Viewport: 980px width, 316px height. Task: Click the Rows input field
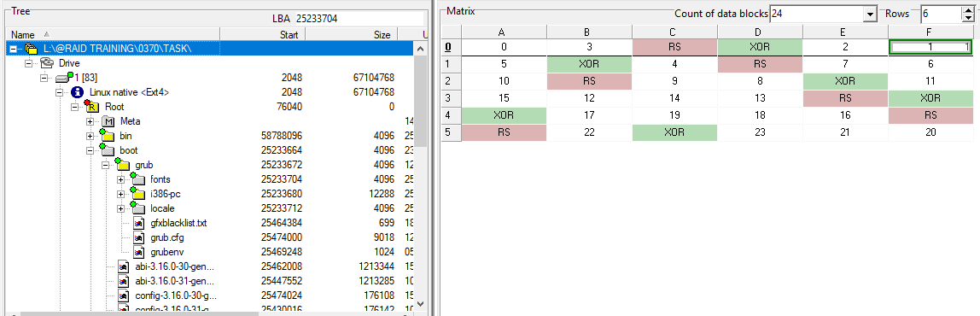point(942,14)
